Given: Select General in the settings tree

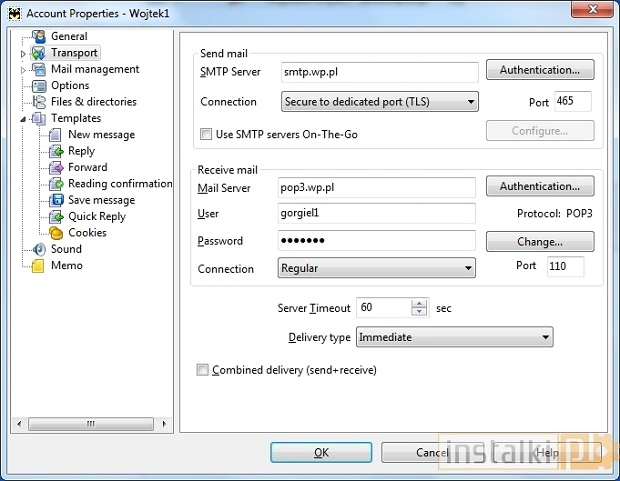Looking at the screenshot, I should (x=69, y=37).
